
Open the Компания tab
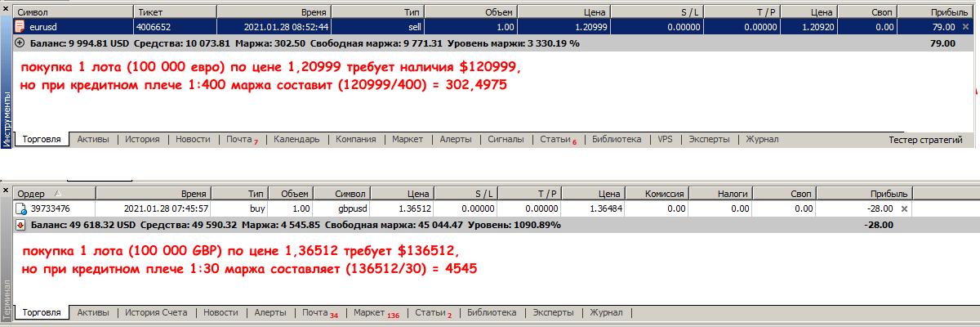pos(355,140)
